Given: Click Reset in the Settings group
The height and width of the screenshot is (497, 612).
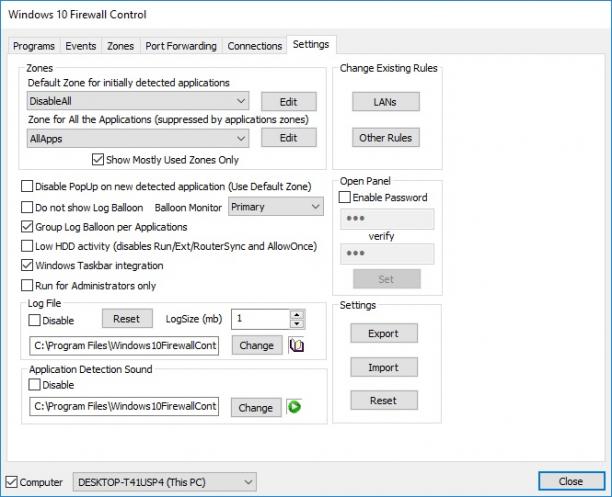Looking at the screenshot, I should (384, 400).
